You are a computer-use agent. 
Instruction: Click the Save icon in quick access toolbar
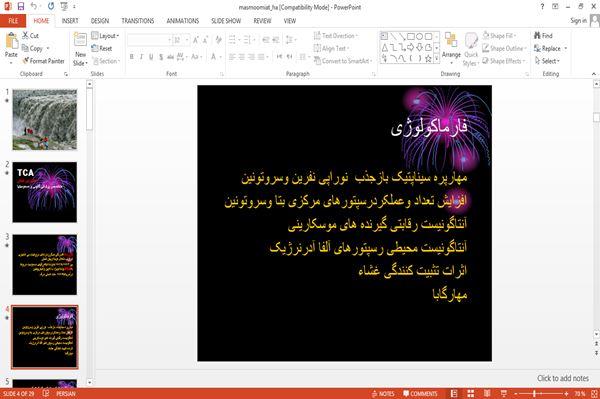click(21, 6)
